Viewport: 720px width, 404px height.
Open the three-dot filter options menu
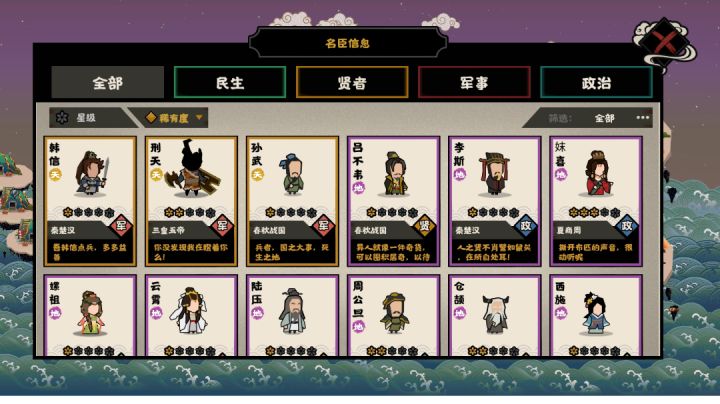[x=643, y=118]
